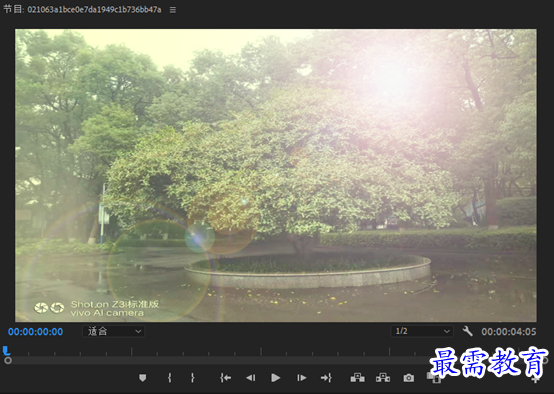Image resolution: width=554 pixels, height=394 pixels.
Task: Open the Program panel hamburger menu
Action: 173,10
